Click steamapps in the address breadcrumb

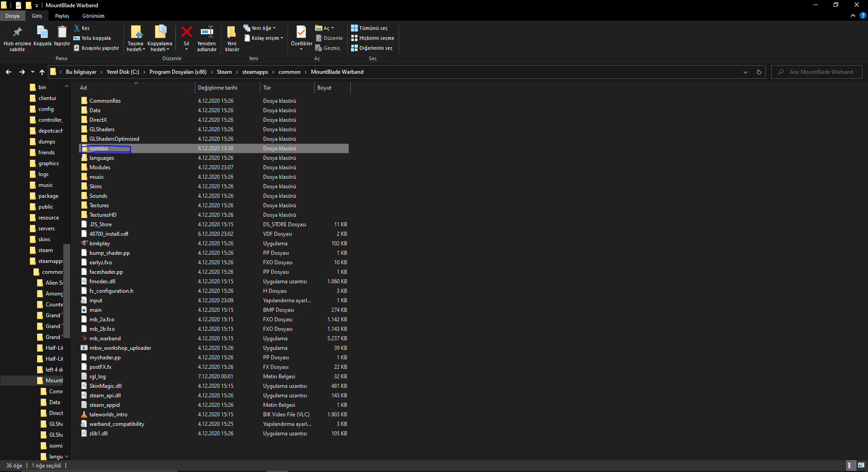click(x=255, y=72)
